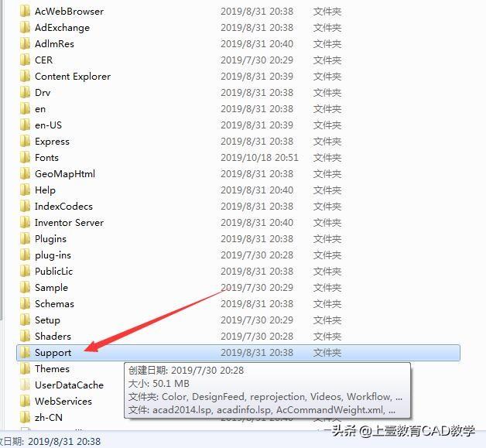Select the GeoMapHtml folder entry
Screen dimensions: 486x448
tap(238, 174)
